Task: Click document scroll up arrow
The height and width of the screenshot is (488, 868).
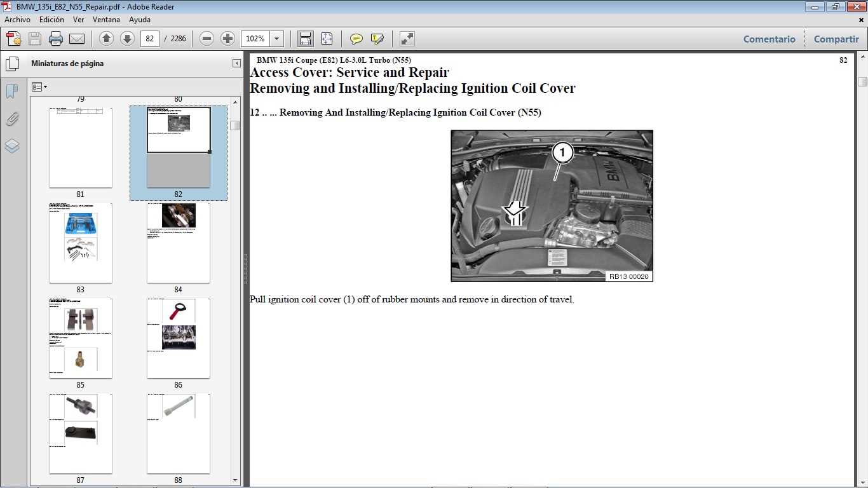Action: [862, 55]
